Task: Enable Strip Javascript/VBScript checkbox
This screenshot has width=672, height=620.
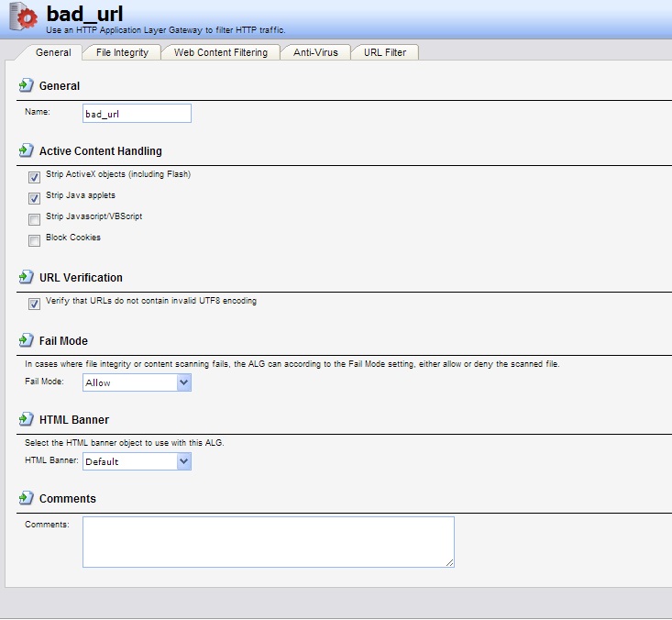Action: (x=35, y=219)
